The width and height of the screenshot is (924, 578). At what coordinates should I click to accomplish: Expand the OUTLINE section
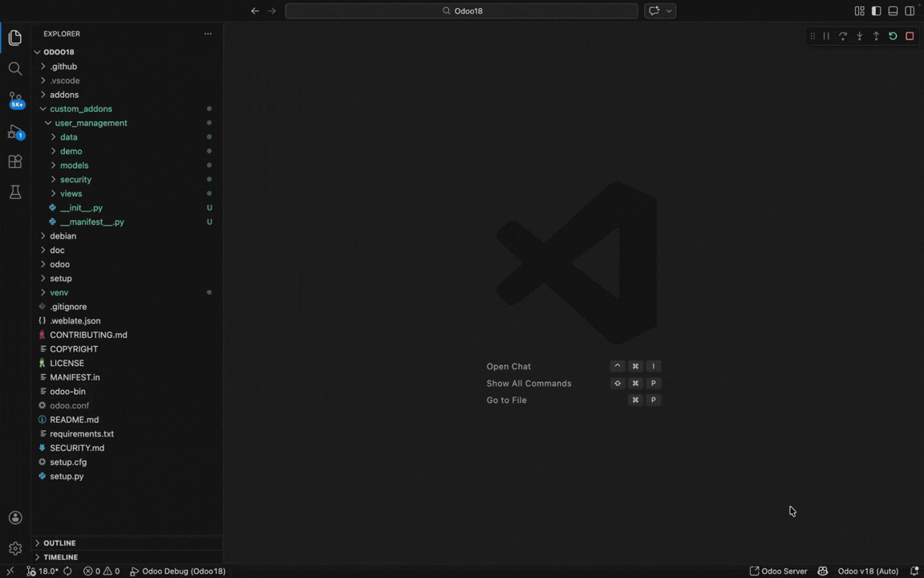click(x=127, y=543)
